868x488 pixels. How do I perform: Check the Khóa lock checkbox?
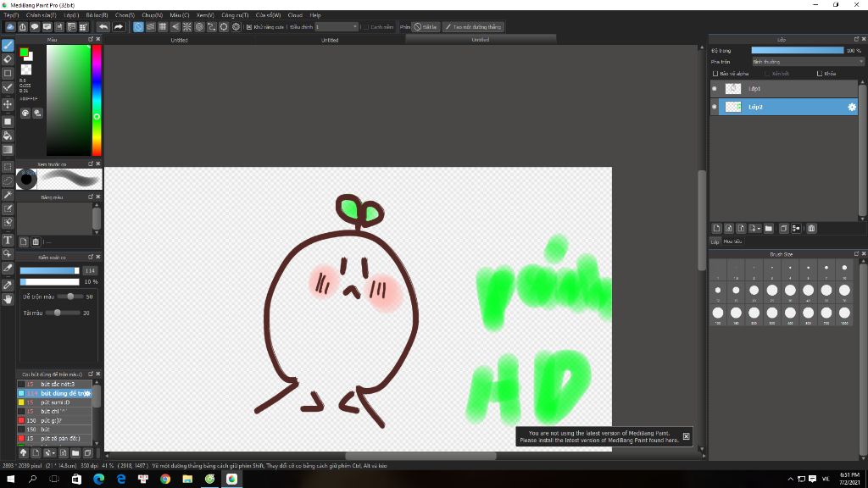coord(820,74)
